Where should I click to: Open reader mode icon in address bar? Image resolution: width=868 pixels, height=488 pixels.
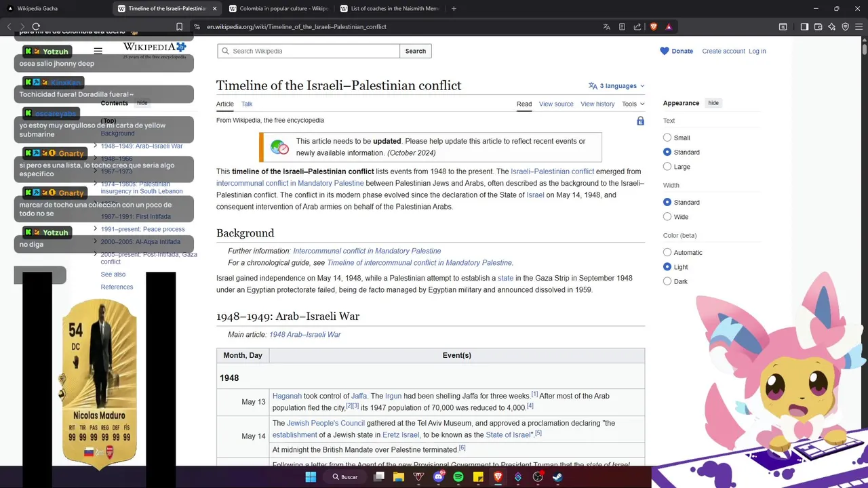click(x=622, y=26)
